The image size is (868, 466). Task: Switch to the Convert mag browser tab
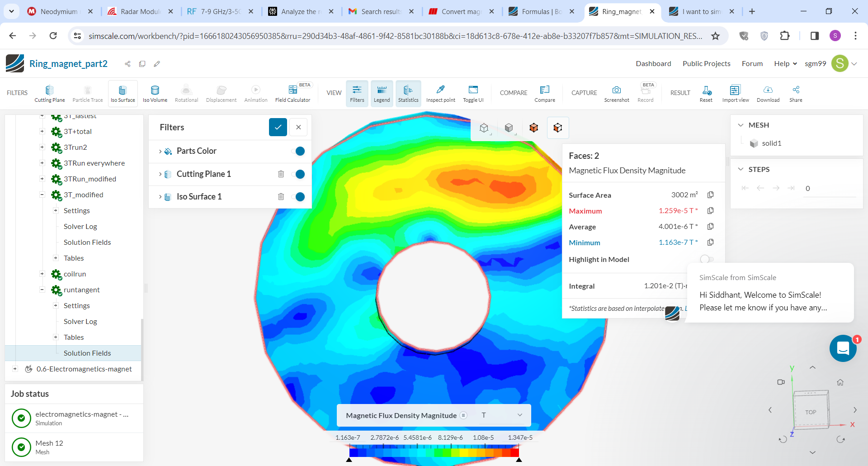tap(461, 11)
